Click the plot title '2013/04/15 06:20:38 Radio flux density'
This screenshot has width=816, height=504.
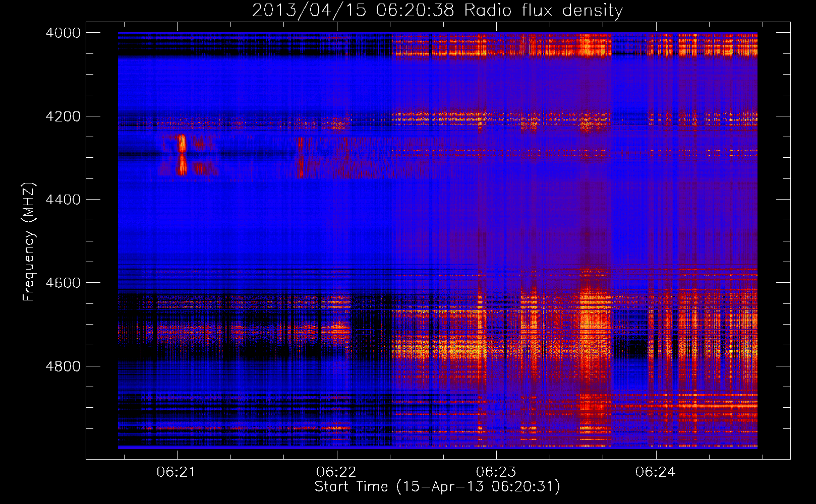(x=437, y=10)
